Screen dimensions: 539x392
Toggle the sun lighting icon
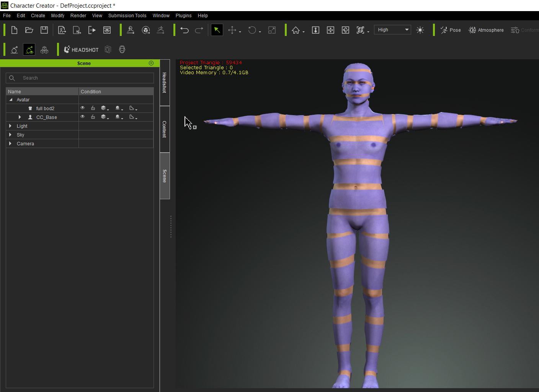[420, 30]
